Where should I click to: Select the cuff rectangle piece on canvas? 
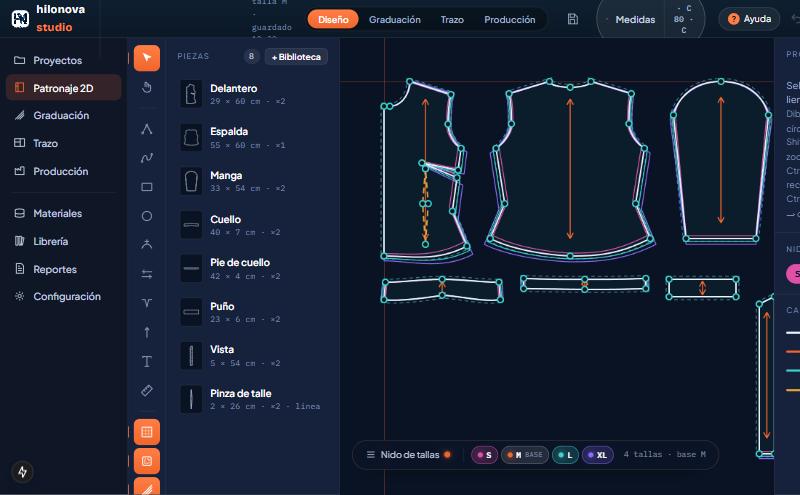pos(703,288)
